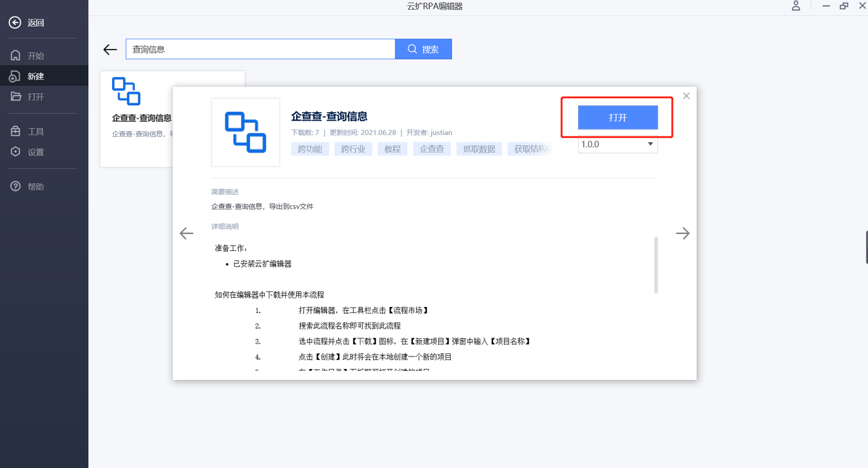The height and width of the screenshot is (468, 868).
Task: Click the user account icon in title bar
Action: [x=796, y=6]
